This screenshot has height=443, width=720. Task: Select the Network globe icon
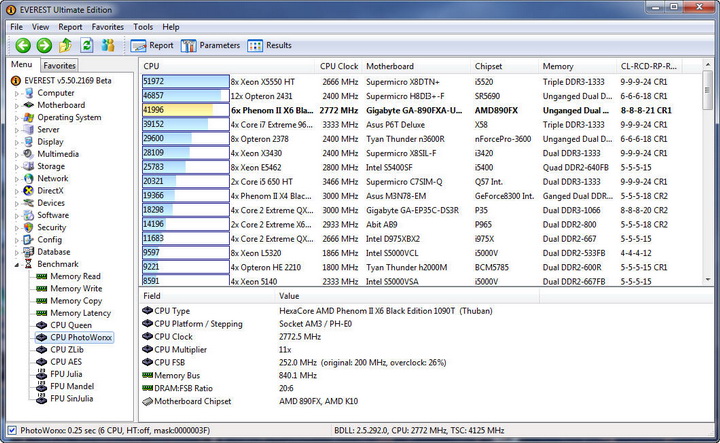click(x=29, y=178)
